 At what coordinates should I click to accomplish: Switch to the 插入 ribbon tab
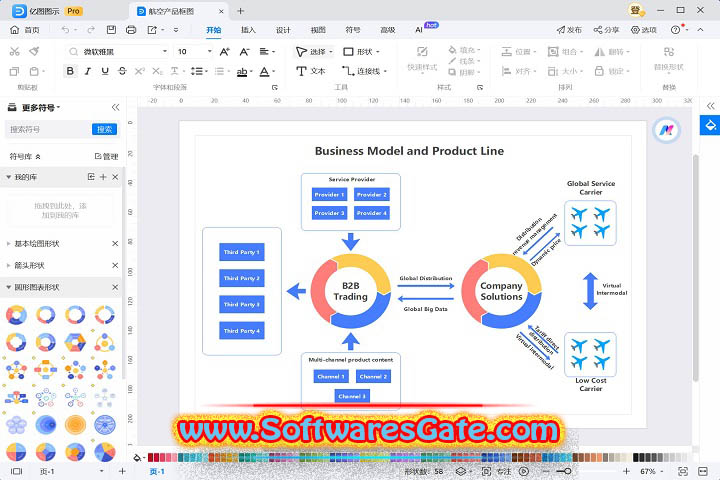click(248, 30)
